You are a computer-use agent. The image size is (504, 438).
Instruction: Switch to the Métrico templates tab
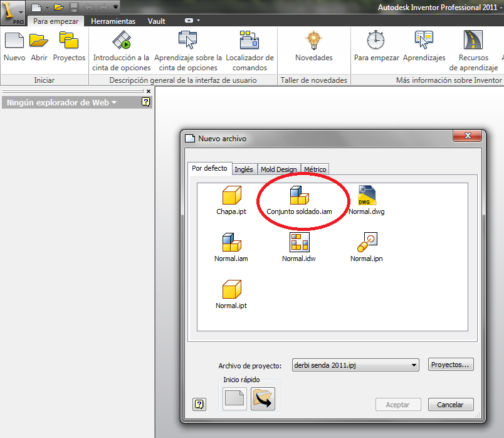(x=315, y=169)
